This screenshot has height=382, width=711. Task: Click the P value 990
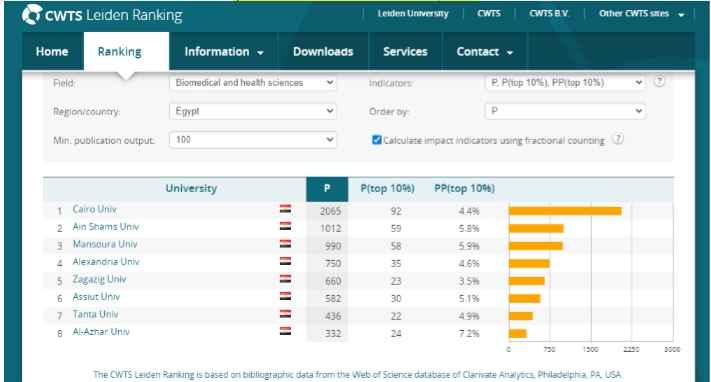point(333,246)
